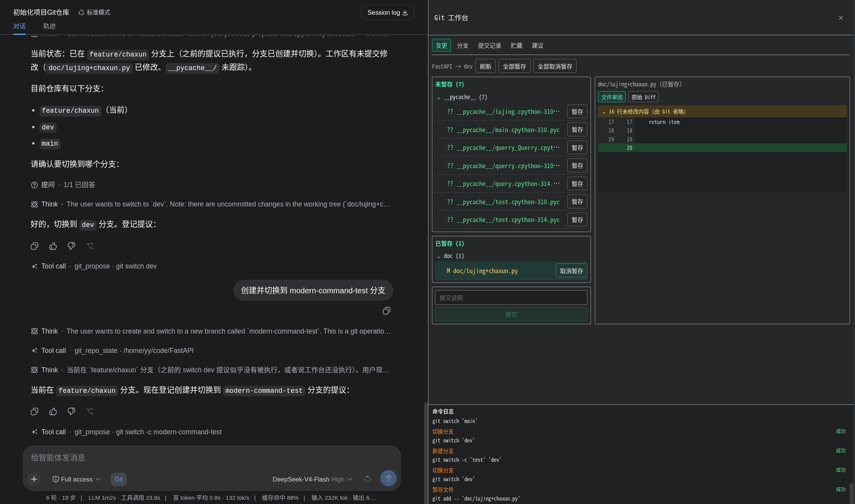Focus the 给智能体发消息 message input
855x504 pixels.
coord(211,458)
